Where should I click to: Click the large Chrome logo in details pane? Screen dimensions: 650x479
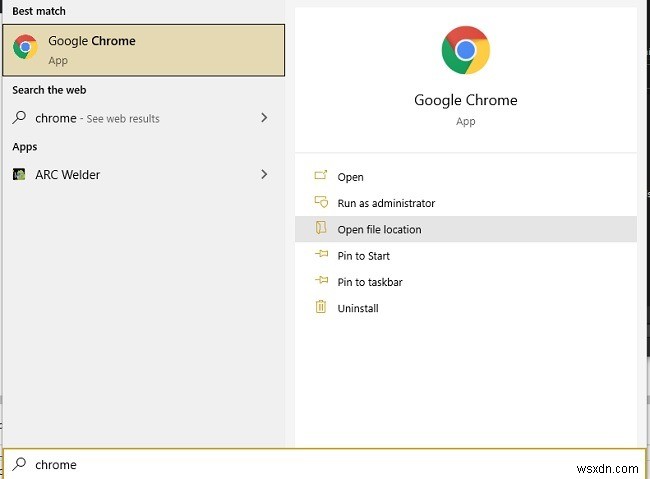pos(466,50)
